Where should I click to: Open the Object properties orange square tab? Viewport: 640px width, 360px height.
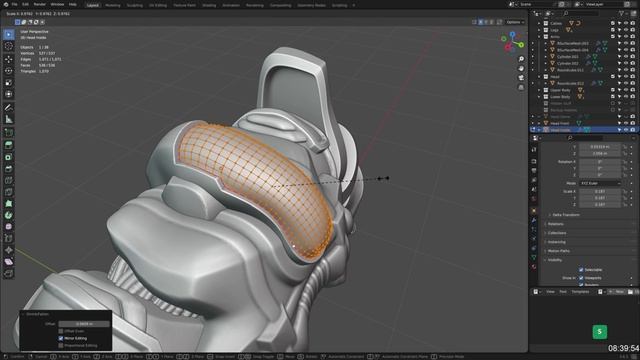(534, 211)
